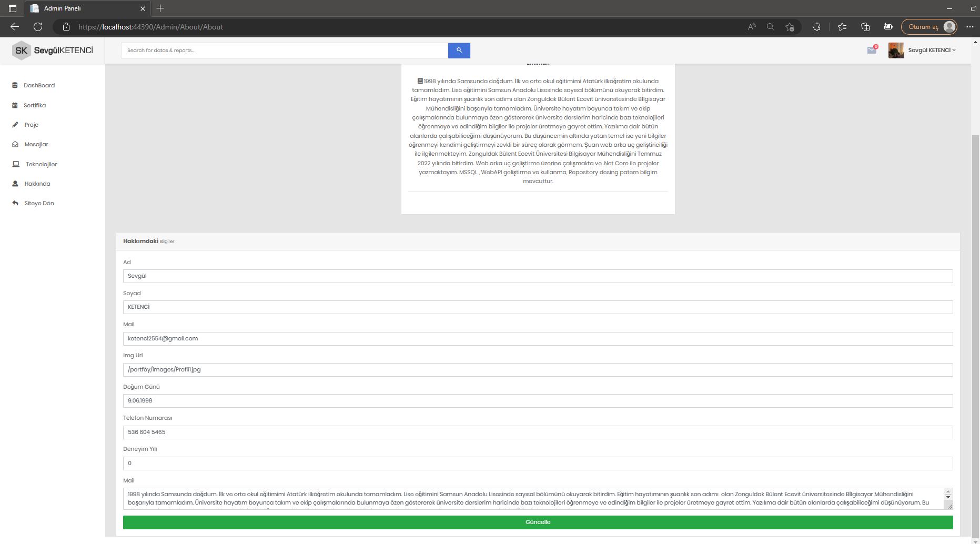980x544 pixels.
Task: Open browser collections icon
Action: tap(865, 27)
